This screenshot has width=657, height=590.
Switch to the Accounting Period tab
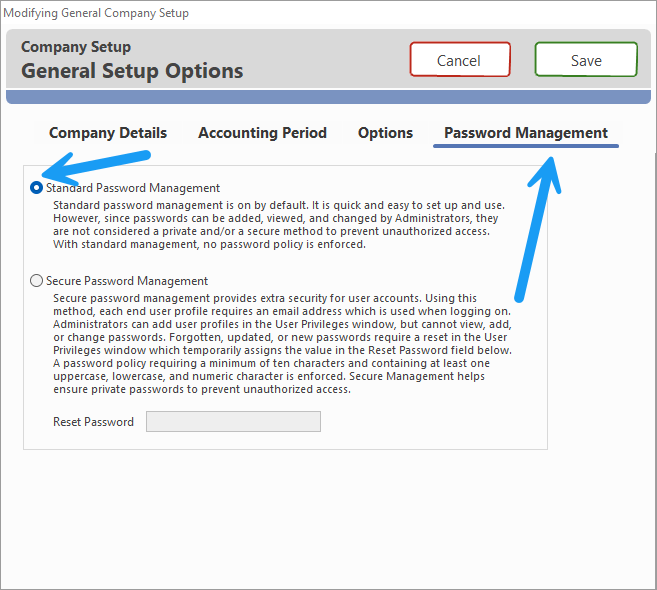(x=262, y=133)
